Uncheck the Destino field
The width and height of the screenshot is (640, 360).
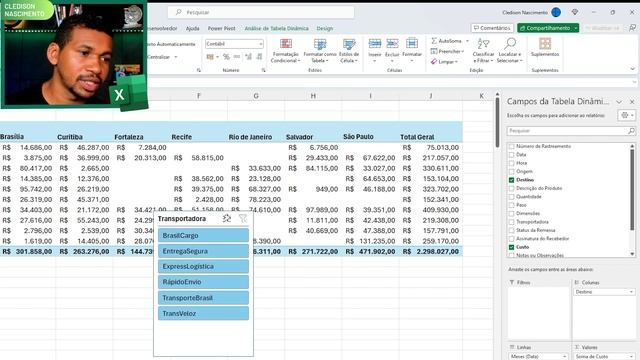[x=511, y=180]
